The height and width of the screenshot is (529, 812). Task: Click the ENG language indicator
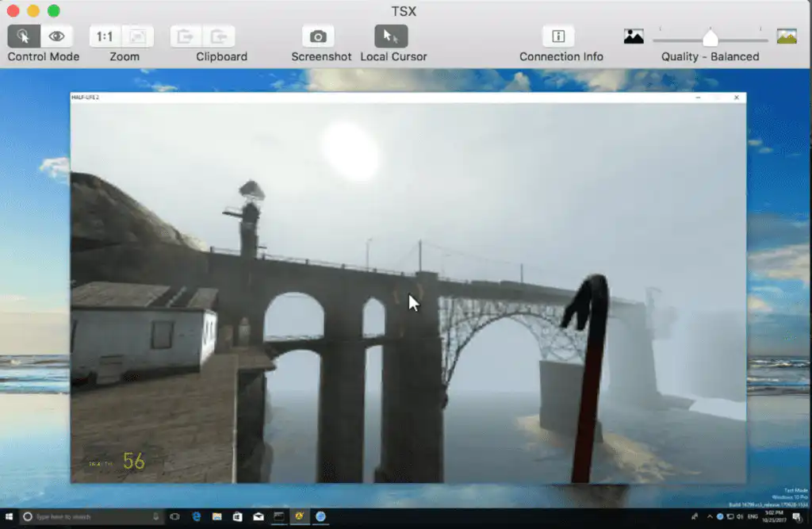coord(753,516)
